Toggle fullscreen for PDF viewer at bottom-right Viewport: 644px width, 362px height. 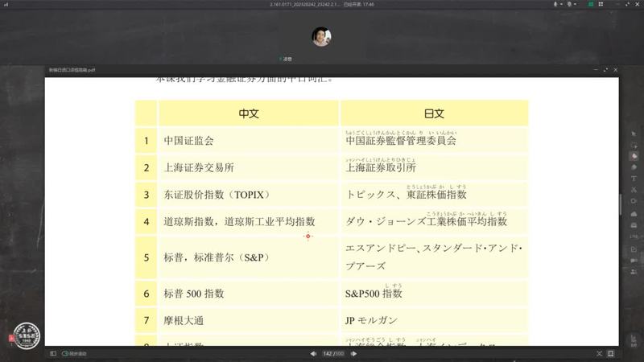click(x=611, y=353)
